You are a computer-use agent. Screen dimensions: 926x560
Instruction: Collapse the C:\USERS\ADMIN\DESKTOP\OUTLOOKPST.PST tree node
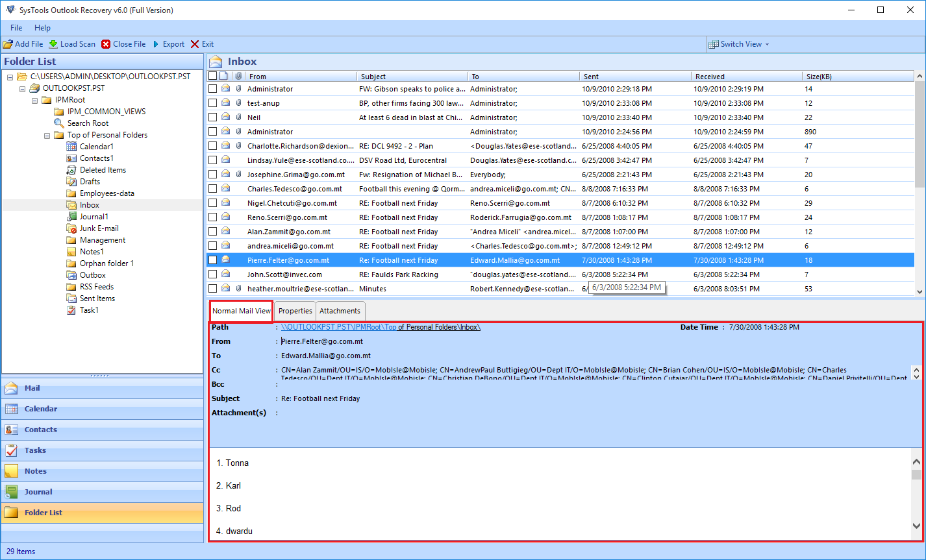(10, 77)
